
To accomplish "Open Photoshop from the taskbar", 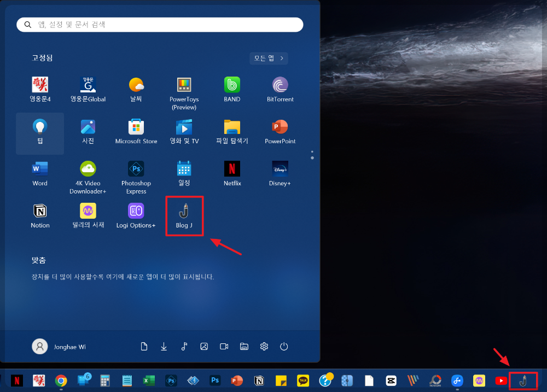I will [x=215, y=381].
